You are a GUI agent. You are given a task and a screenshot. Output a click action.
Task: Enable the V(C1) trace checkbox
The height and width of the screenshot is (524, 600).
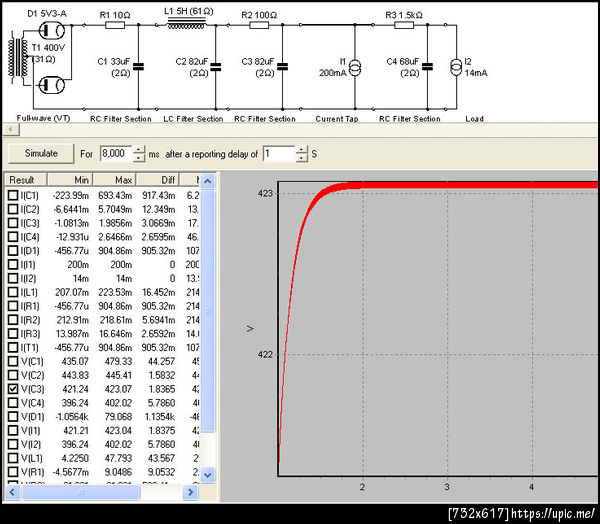tap(13, 361)
